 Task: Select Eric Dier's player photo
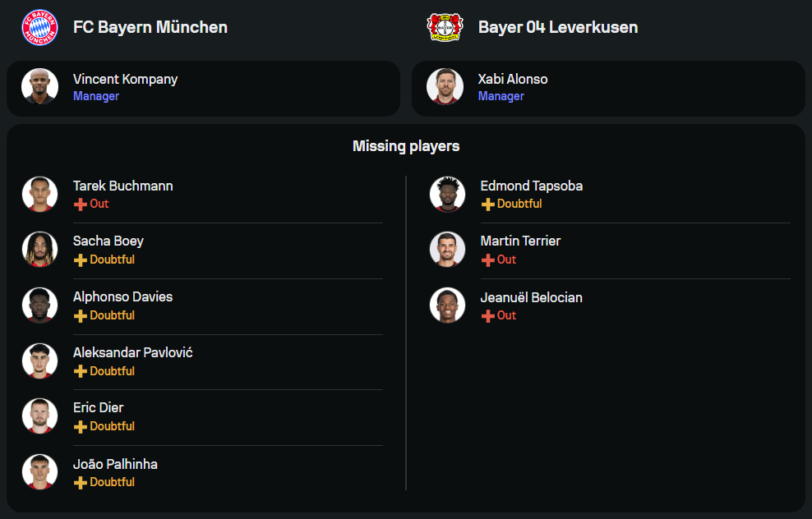[x=39, y=416]
